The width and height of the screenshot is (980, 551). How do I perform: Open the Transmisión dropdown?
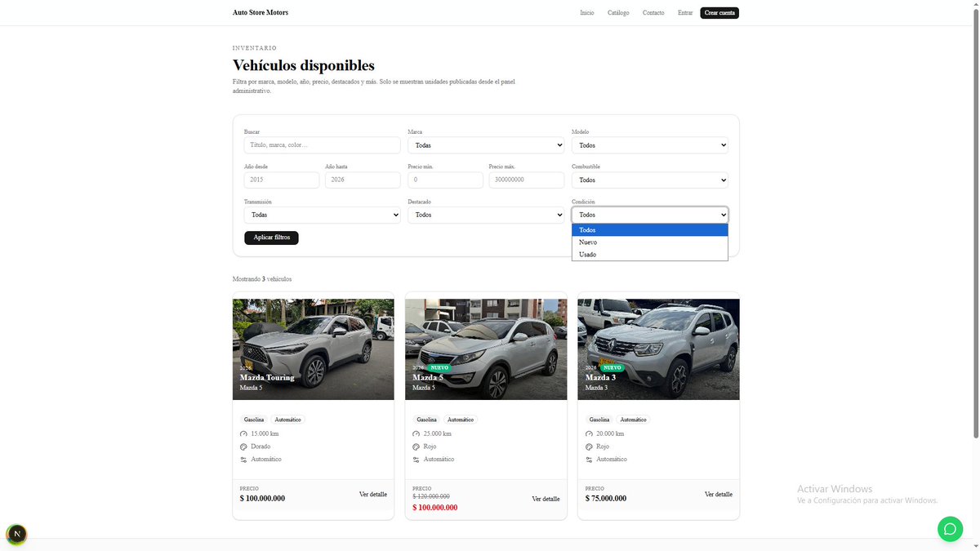pyautogui.click(x=322, y=215)
